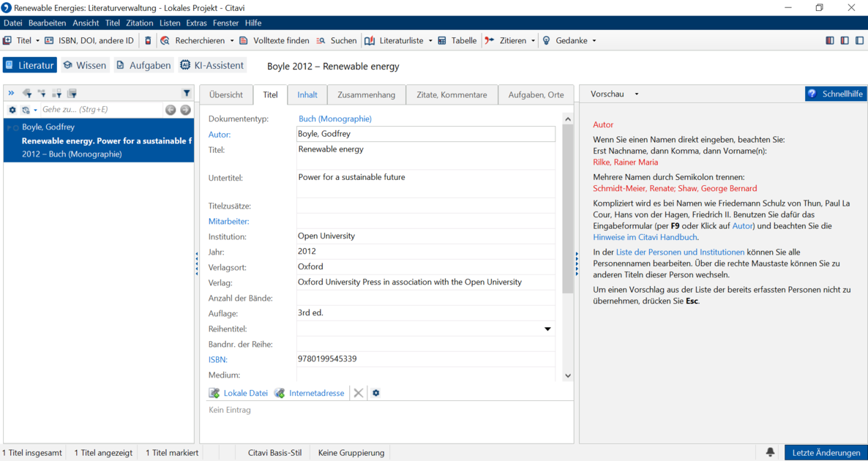Image resolution: width=868 pixels, height=461 pixels.
Task: Click into the Auflage field
Action: [426, 313]
